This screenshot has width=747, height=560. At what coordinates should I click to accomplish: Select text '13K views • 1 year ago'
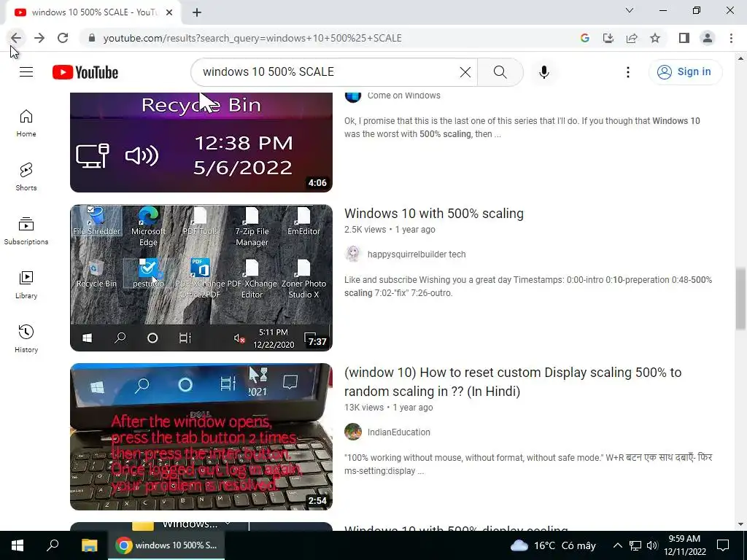click(389, 408)
